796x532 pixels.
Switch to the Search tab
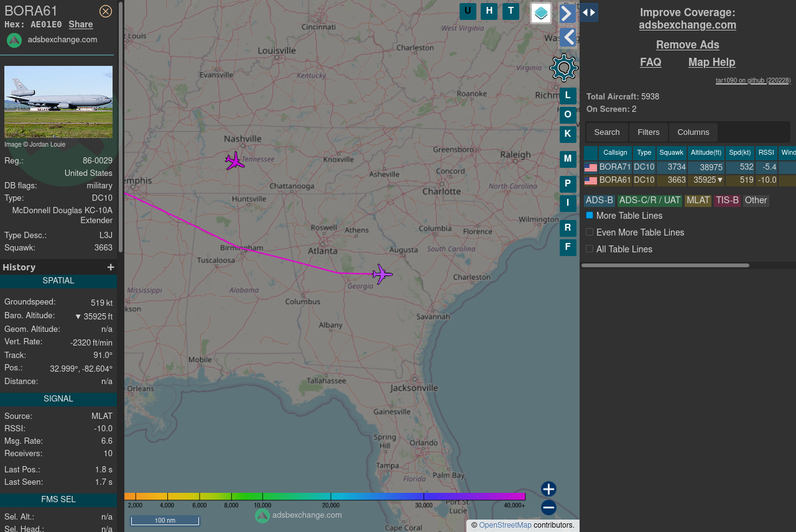[607, 132]
